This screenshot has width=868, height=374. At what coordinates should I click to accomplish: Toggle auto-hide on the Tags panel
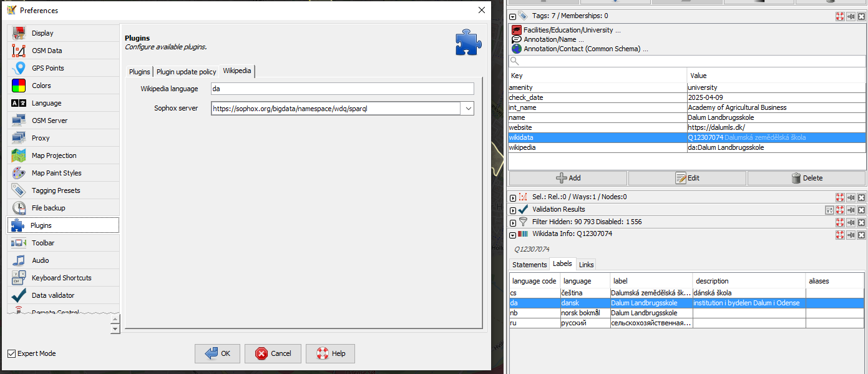click(851, 15)
